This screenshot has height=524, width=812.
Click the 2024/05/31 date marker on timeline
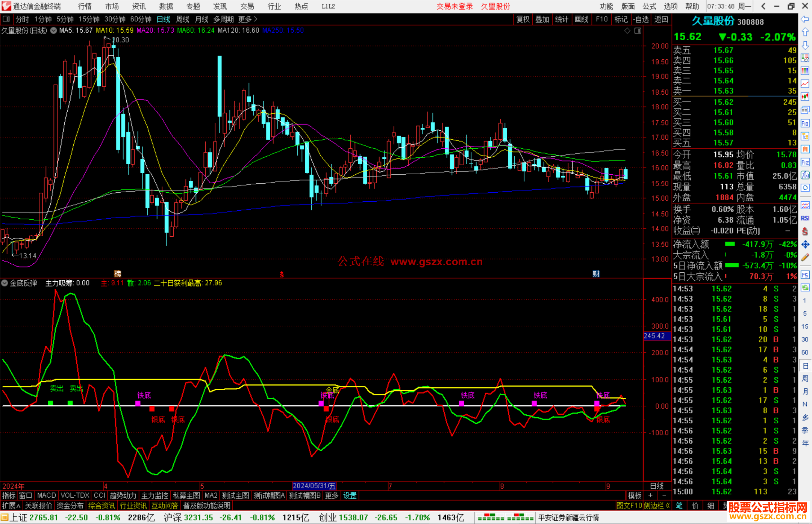pyautogui.click(x=314, y=486)
